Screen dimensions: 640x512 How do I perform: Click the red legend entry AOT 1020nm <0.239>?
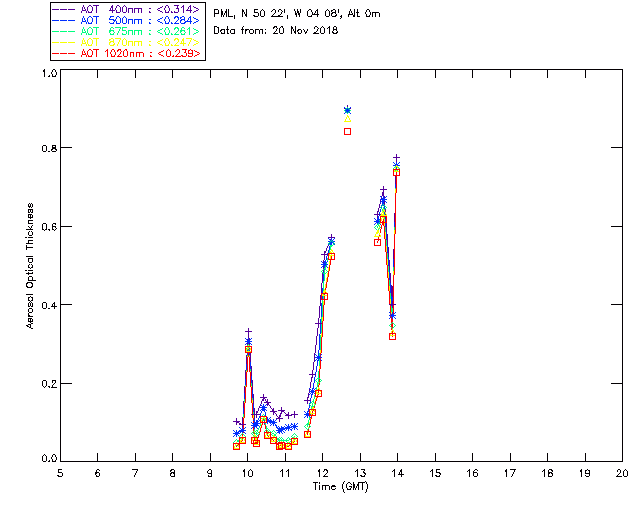tap(126, 53)
